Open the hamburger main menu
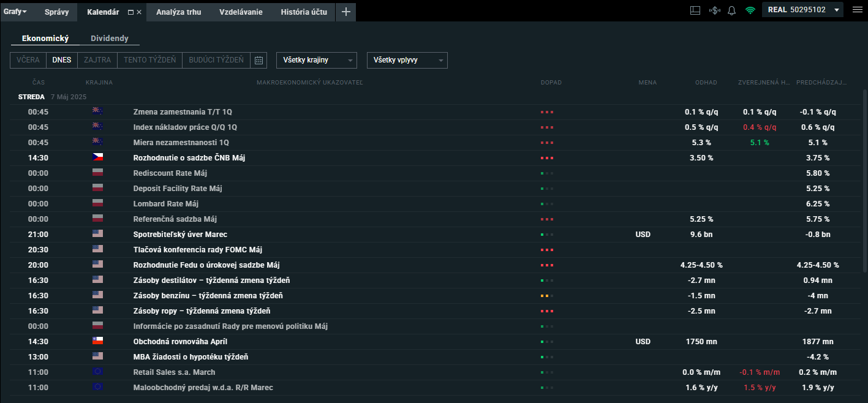Image resolution: width=868 pixels, height=403 pixels. pyautogui.click(x=856, y=10)
